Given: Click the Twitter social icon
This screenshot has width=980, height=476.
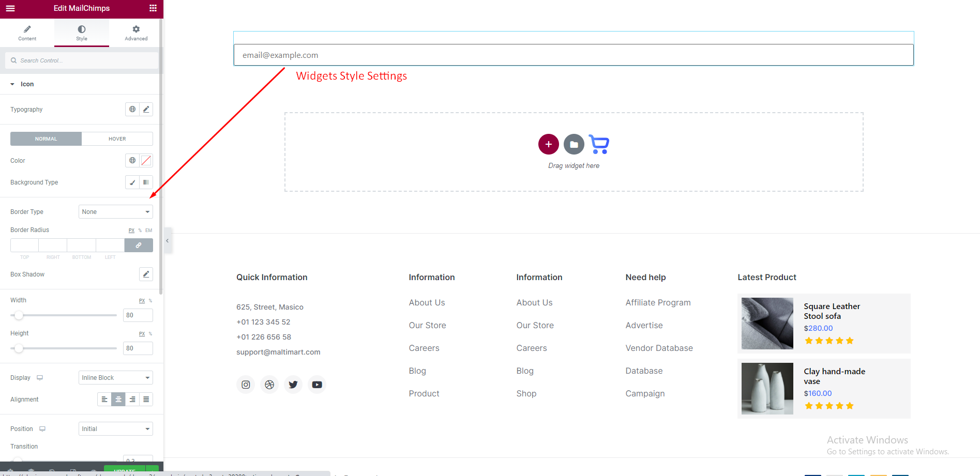Looking at the screenshot, I should coord(293,385).
